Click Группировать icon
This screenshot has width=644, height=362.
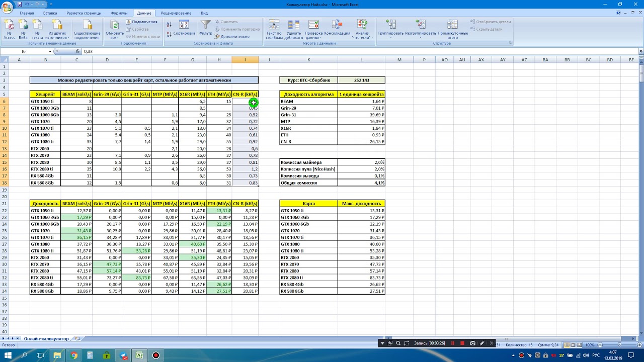[391, 25]
